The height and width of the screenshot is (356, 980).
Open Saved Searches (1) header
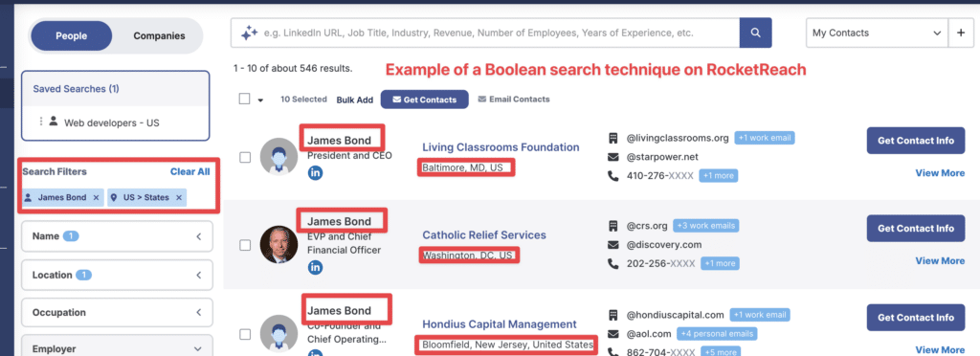77,89
